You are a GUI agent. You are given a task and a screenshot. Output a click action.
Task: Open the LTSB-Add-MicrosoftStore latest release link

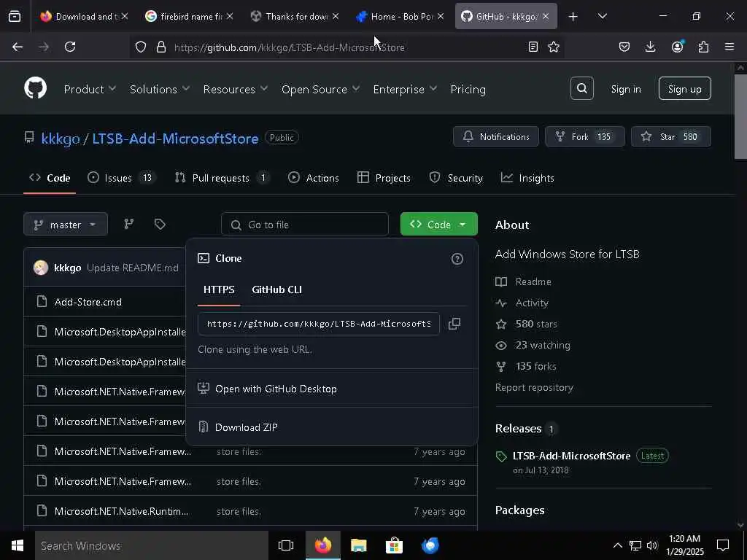571,456
